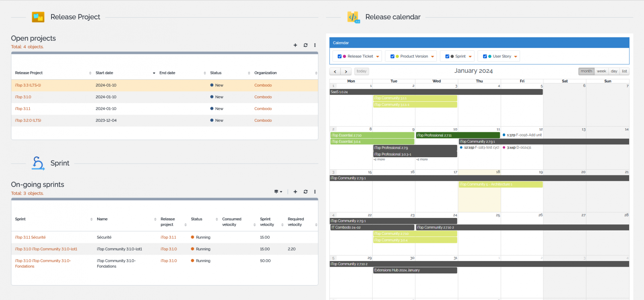
Task: Open IT Combodo 24-02 calendar event
Action: point(372,228)
